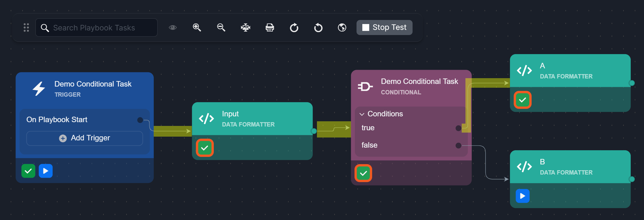The width and height of the screenshot is (644, 220).
Task: Collapse the Conditions section chevron
Action: (362, 114)
